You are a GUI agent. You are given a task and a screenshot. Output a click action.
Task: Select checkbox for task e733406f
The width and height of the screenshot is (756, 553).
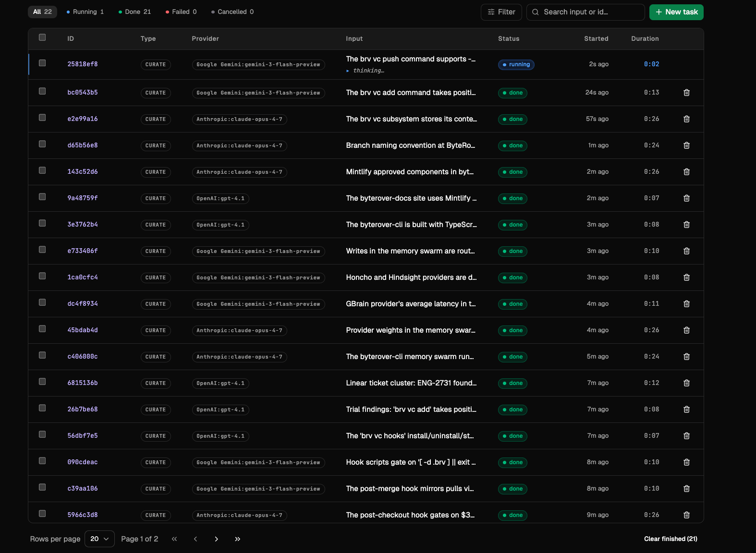(x=42, y=250)
